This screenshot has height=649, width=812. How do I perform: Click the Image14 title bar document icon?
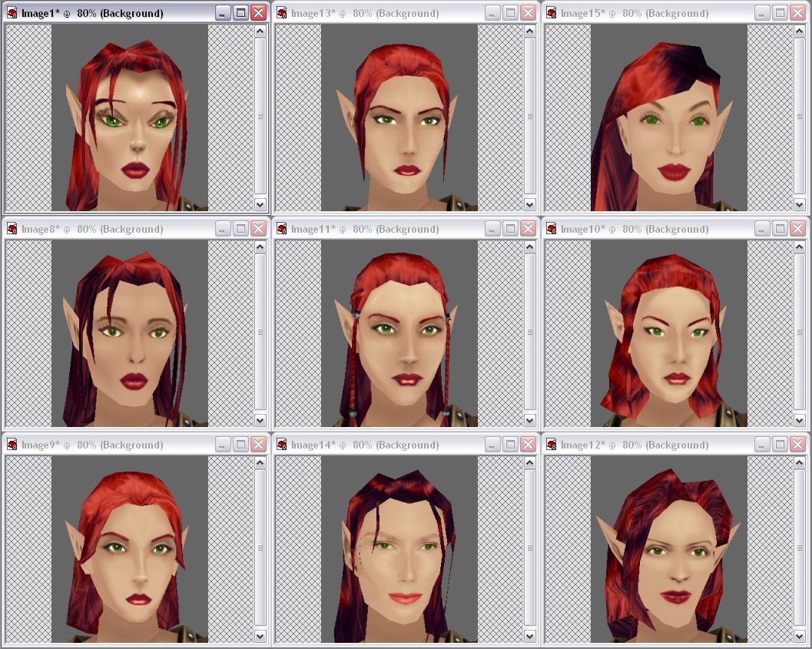coord(282,445)
